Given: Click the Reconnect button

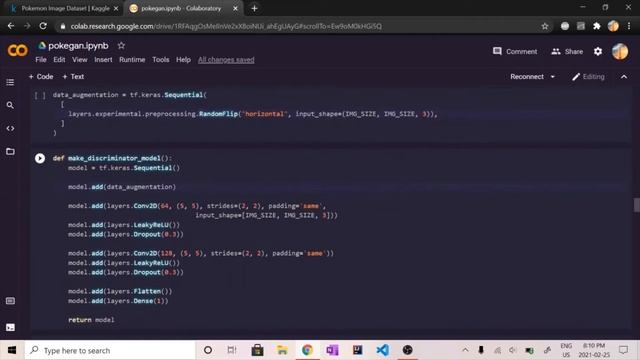Looking at the screenshot, I should tap(527, 77).
